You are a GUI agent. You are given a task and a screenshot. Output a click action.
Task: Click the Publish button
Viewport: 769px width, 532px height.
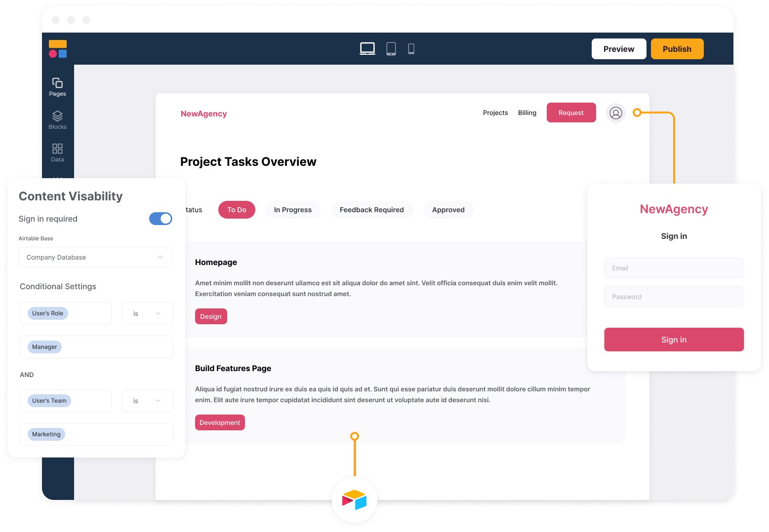pos(677,49)
